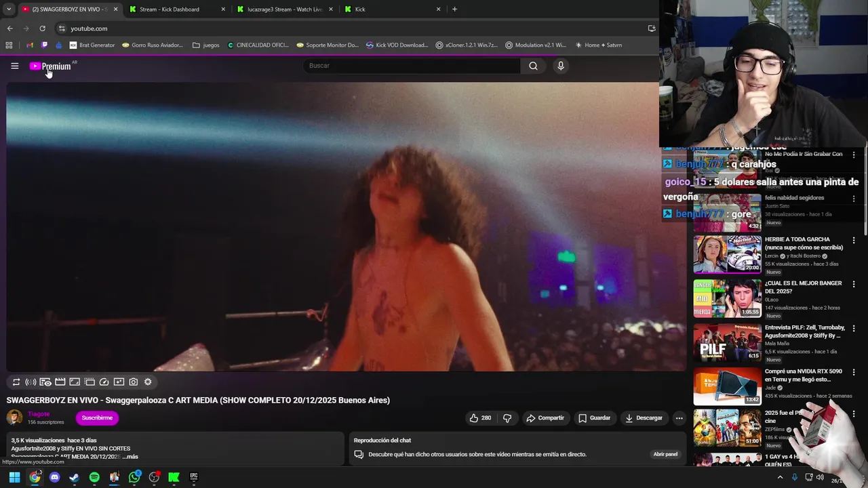The height and width of the screenshot is (488, 868).
Task: Toggle the audio boost waves icon
Action: click(x=31, y=382)
